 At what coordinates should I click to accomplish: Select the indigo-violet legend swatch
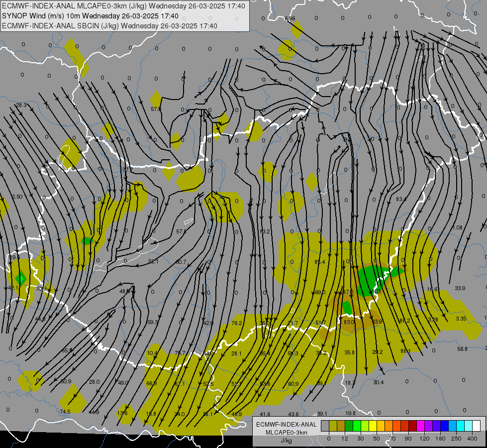[x=437, y=426]
